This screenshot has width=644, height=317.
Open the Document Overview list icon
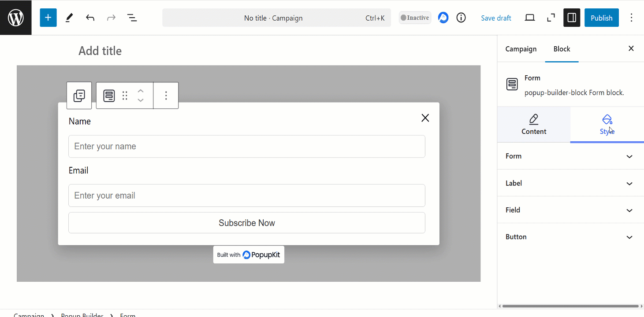132,18
